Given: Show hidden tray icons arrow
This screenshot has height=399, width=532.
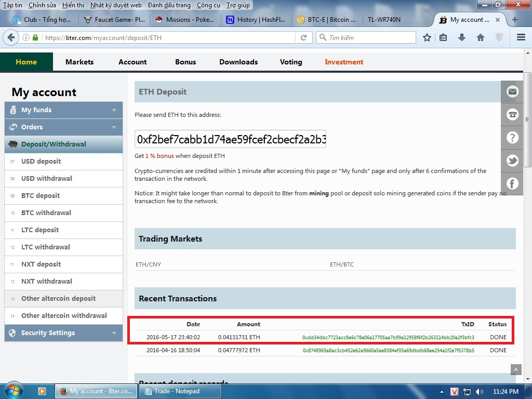Looking at the screenshot, I should [442, 392].
